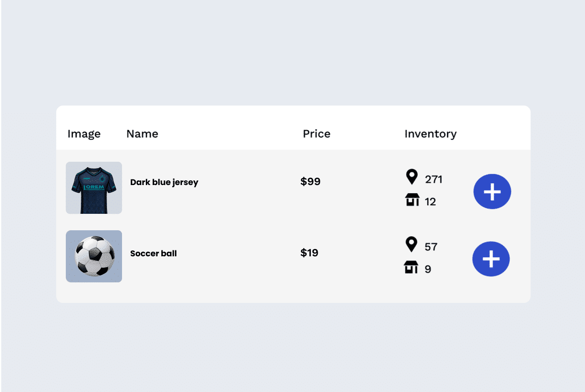Click store stock count 9
Viewport: 585px width, 392px height.
428,270
